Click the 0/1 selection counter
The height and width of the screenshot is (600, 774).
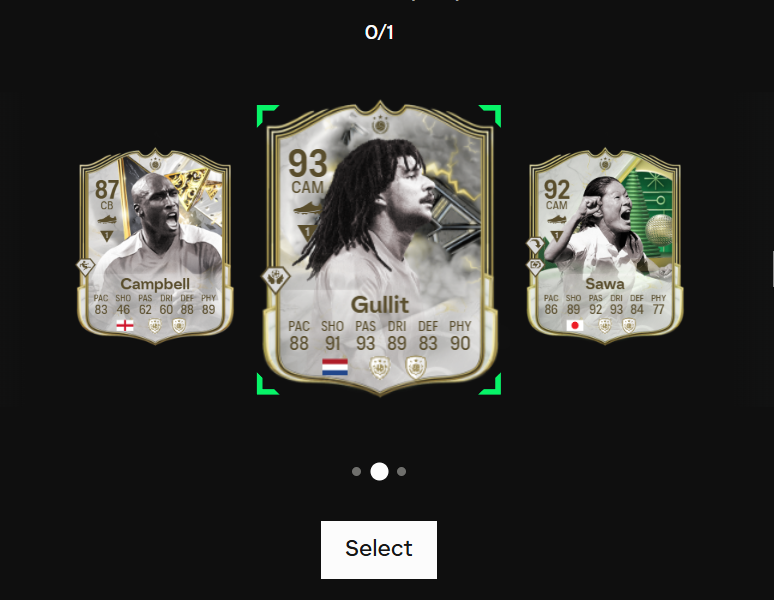tap(379, 33)
